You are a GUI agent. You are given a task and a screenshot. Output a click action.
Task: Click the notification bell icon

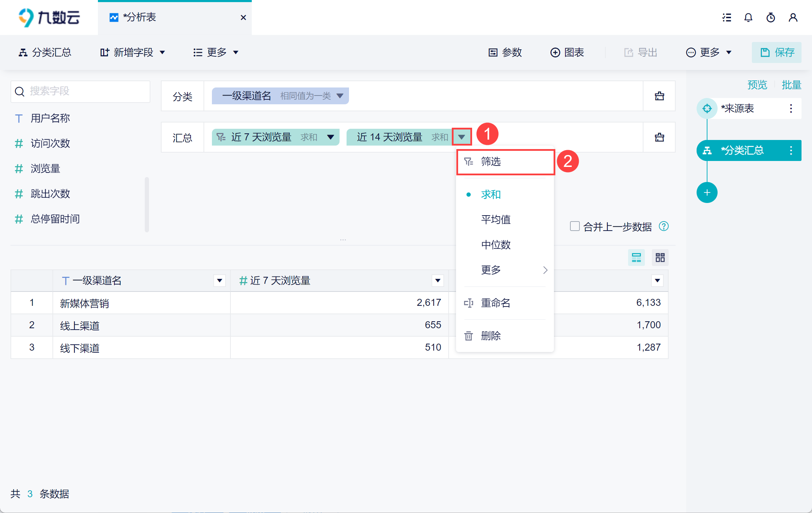748,17
